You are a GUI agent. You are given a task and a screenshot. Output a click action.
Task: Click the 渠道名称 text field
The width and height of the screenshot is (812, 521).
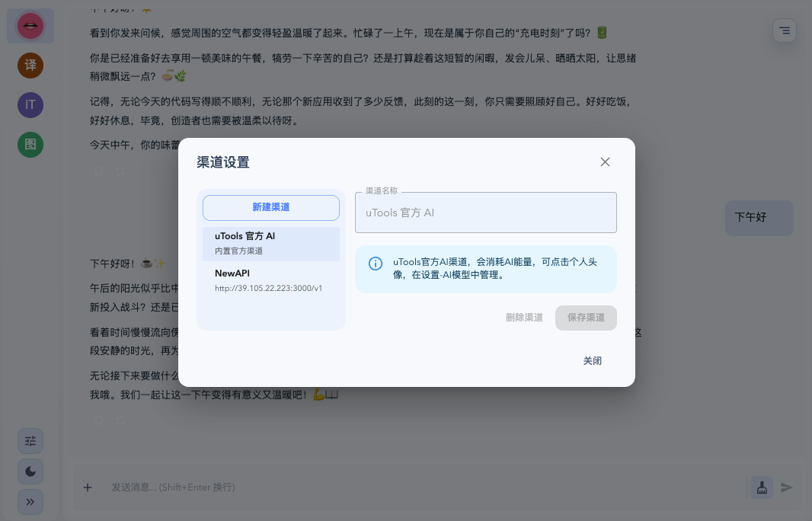coord(485,213)
